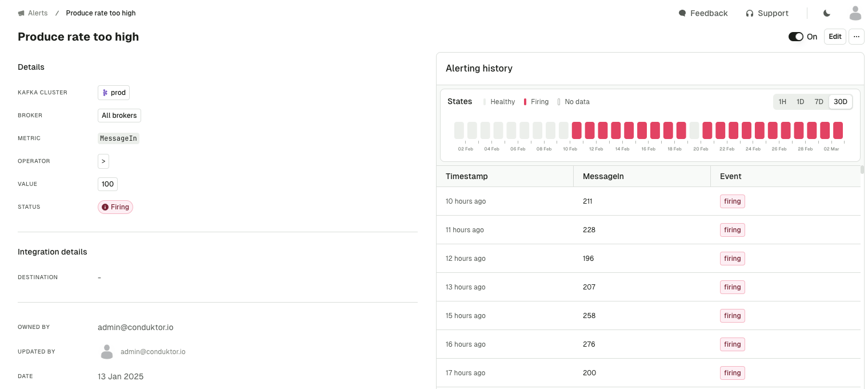Open the more options ellipsis menu

pos(856,37)
